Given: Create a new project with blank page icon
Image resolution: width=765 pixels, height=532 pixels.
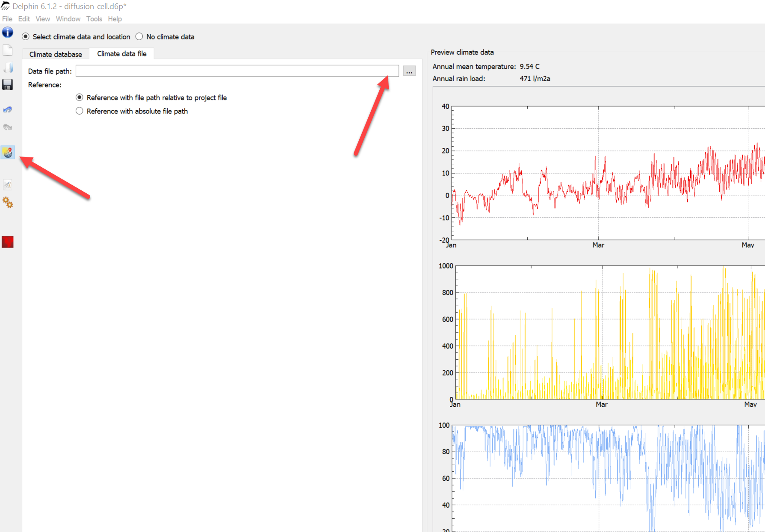Looking at the screenshot, I should [8, 50].
